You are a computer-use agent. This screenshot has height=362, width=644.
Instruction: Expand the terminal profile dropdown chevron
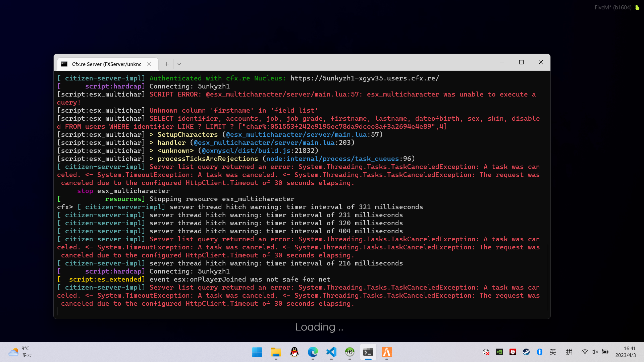pyautogui.click(x=179, y=64)
